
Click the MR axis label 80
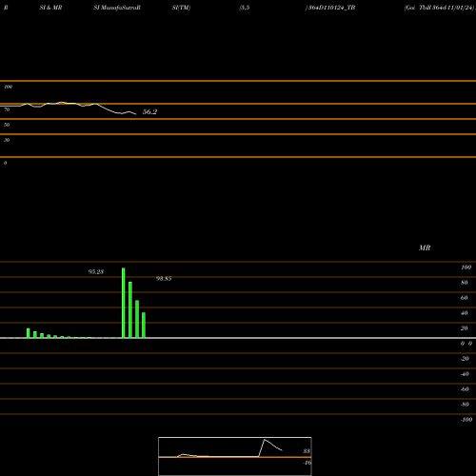coord(465,283)
